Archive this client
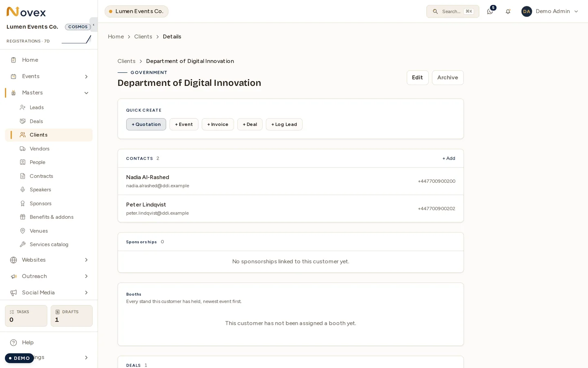This screenshot has width=588, height=368. pyautogui.click(x=448, y=78)
